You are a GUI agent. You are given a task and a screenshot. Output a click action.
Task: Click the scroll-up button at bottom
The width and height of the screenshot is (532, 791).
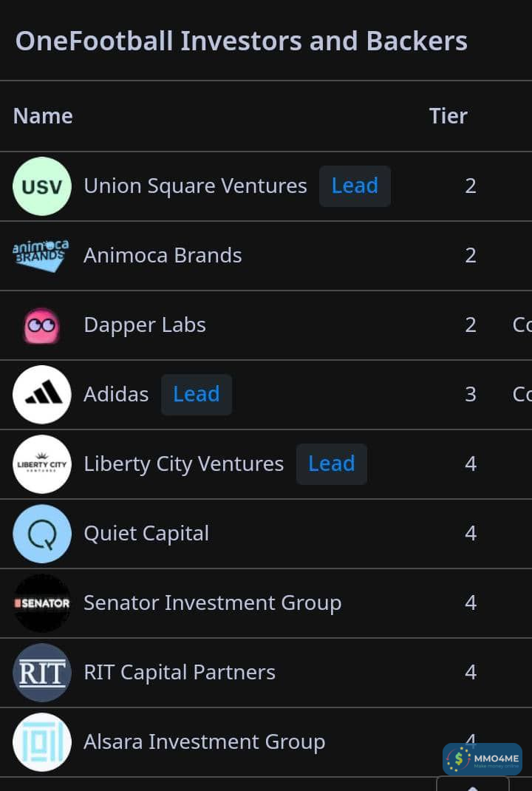(x=473, y=784)
